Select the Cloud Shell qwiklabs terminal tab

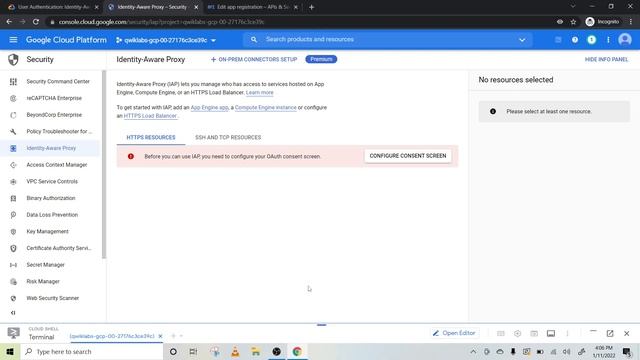point(112,336)
